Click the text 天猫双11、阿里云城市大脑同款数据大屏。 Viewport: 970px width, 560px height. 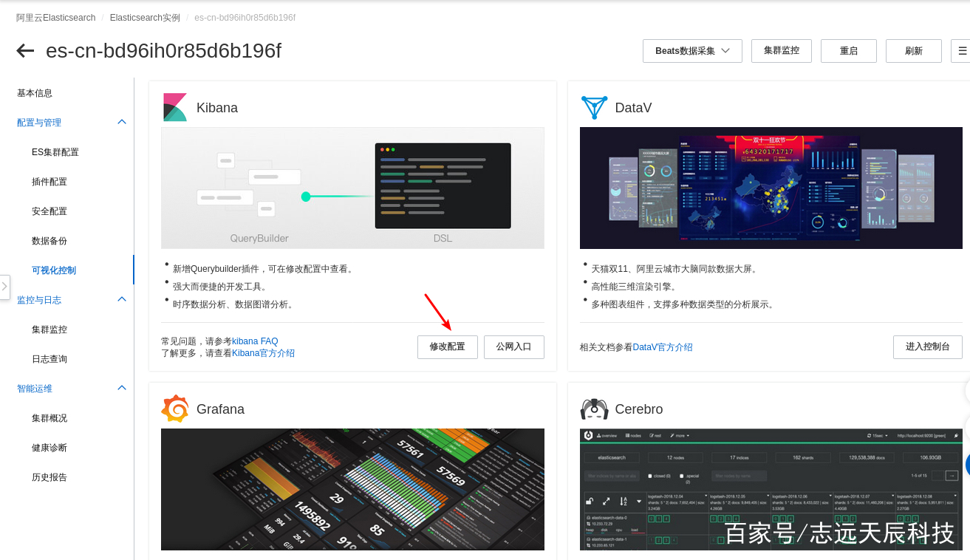(674, 269)
